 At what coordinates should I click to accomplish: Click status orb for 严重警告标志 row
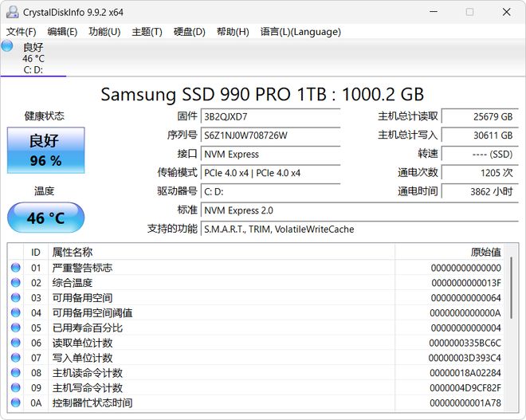[x=16, y=268]
